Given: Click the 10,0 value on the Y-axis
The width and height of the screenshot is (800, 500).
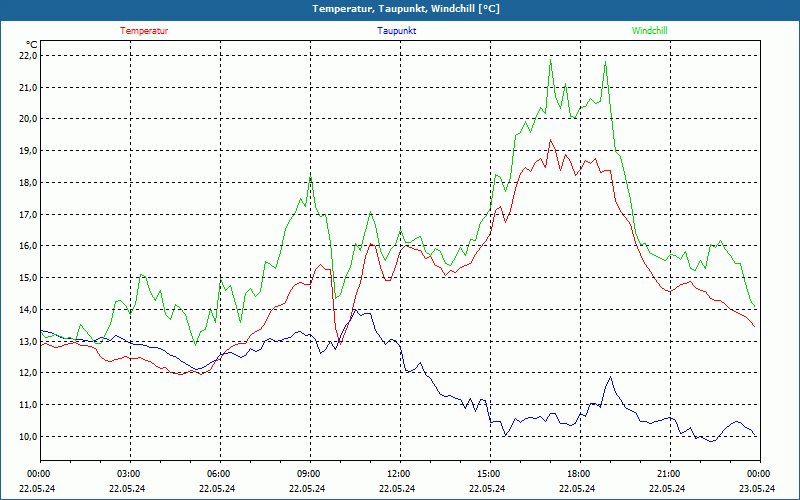Looking at the screenshot, I should coord(27,437).
